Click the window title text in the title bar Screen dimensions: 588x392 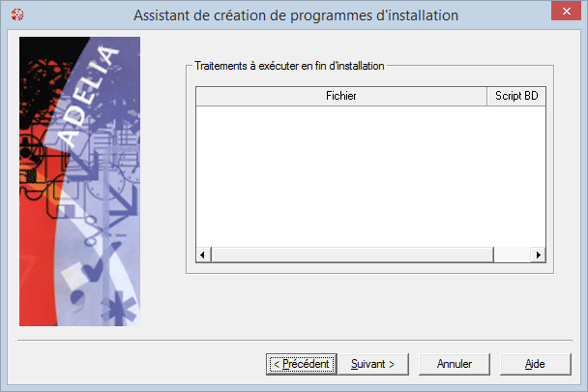click(x=296, y=15)
